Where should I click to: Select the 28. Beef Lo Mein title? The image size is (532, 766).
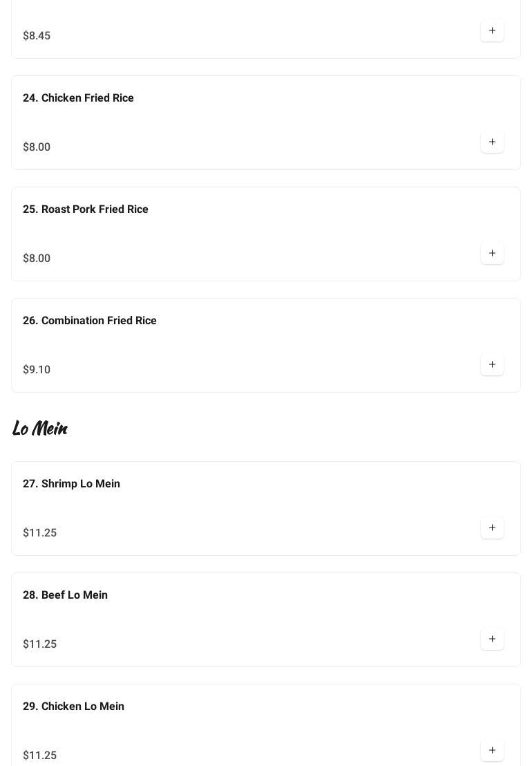click(65, 595)
